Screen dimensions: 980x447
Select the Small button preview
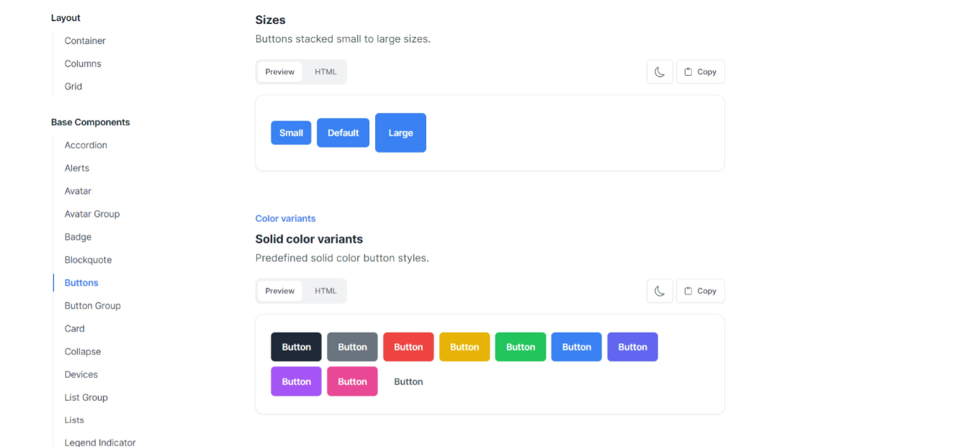(x=291, y=132)
